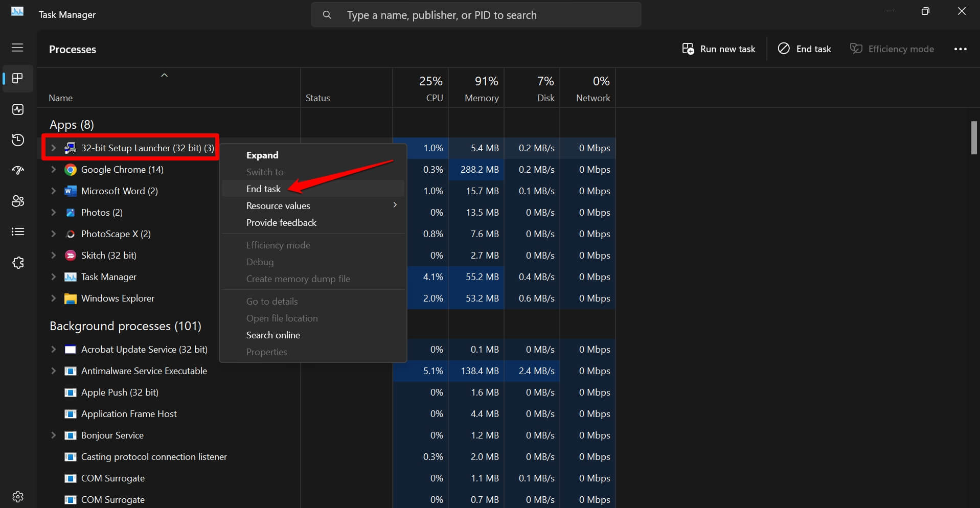The image size is (980, 508).
Task: Open the Performance page icon
Action: tap(18, 109)
